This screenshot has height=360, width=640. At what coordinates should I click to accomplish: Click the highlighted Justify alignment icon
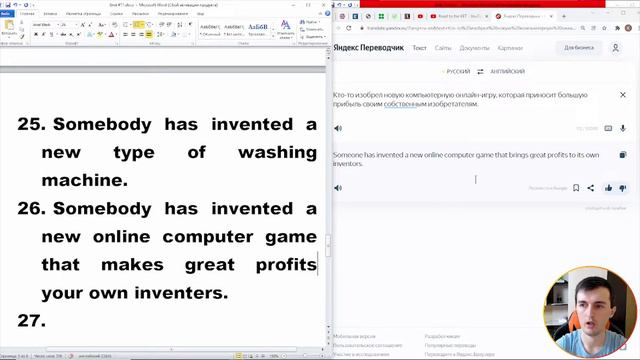pos(149,35)
